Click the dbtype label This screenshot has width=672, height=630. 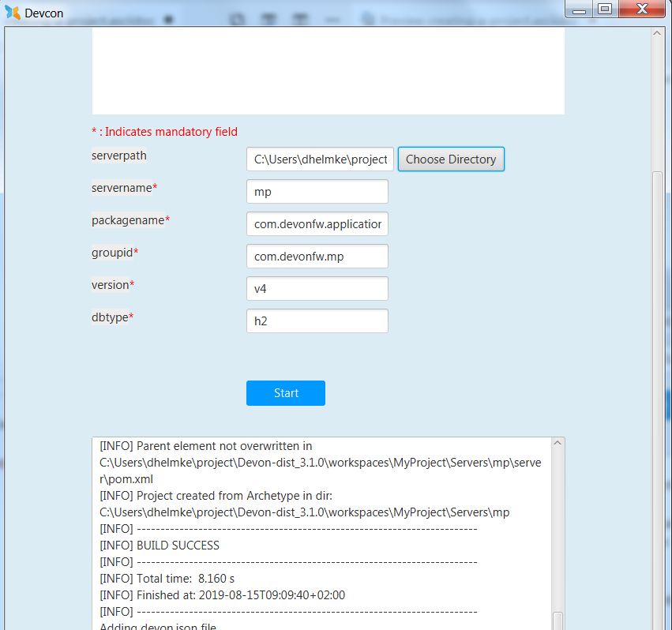point(110,317)
